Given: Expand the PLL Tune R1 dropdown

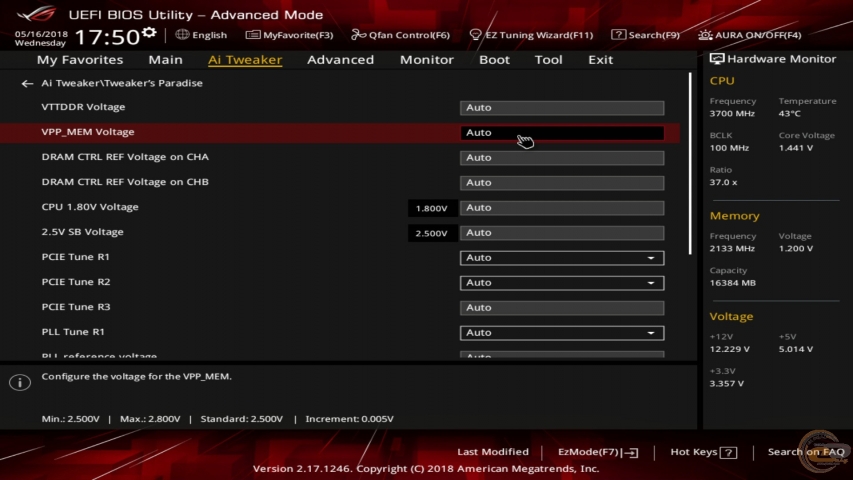Looking at the screenshot, I should click(562, 333).
